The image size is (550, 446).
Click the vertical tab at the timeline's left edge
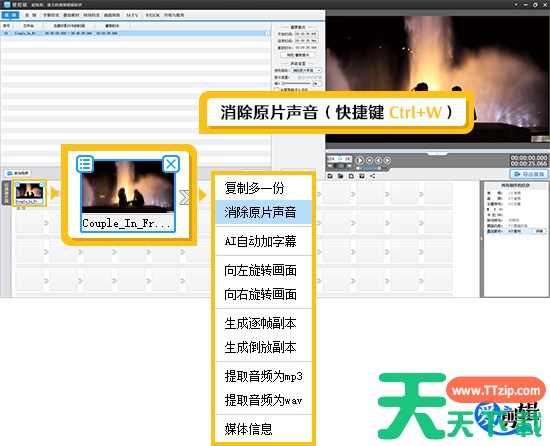[x=6, y=193]
